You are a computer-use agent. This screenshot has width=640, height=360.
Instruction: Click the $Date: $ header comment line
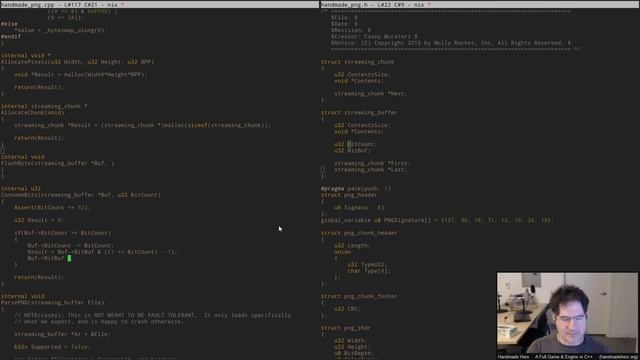pyautogui.click(x=344, y=24)
